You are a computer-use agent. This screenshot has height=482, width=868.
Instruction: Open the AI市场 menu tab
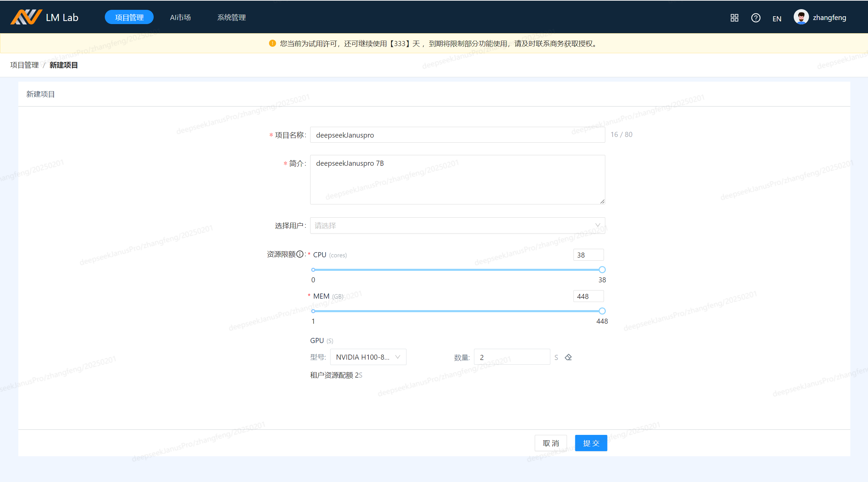tap(180, 17)
